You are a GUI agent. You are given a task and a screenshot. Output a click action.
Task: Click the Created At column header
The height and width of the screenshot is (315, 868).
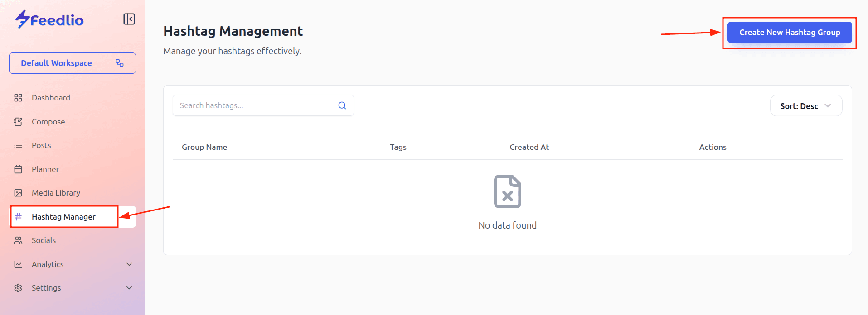click(529, 147)
